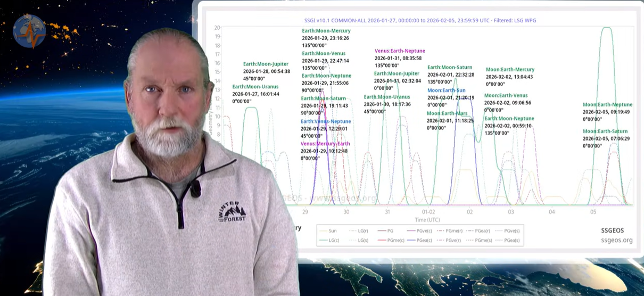Click the Moon:Earth-Mercury annotation label
The height and width of the screenshot is (296, 644).
coord(510,70)
